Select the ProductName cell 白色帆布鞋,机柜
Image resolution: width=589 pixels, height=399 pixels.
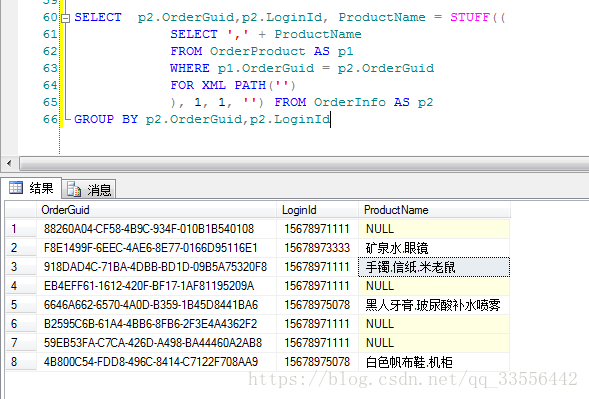click(434, 362)
